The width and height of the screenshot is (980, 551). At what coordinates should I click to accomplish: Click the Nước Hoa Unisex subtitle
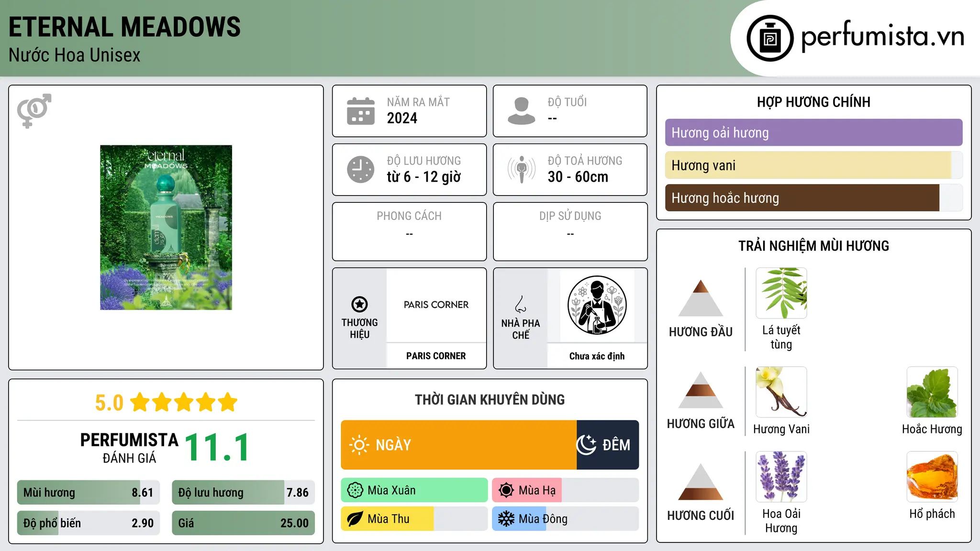pyautogui.click(x=75, y=55)
